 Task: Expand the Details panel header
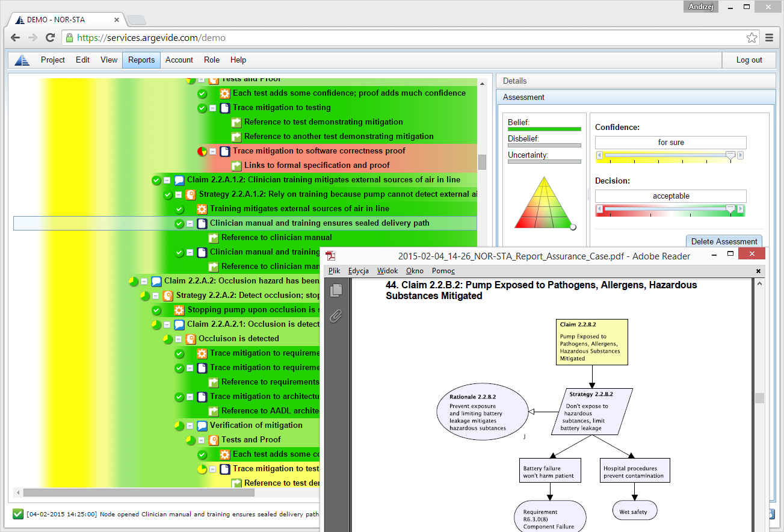click(635, 81)
